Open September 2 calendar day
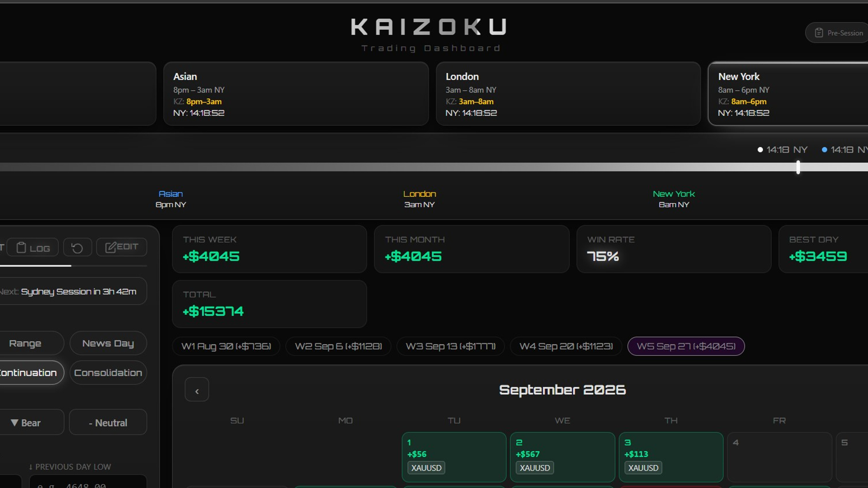The width and height of the screenshot is (868, 488). (x=562, y=457)
